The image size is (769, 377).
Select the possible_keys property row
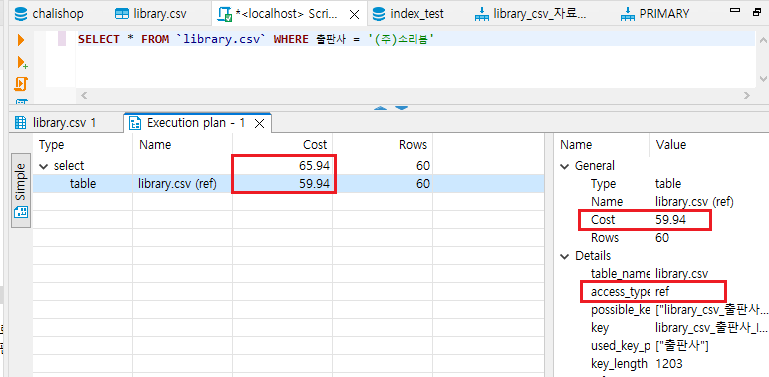pyautogui.click(x=662, y=310)
